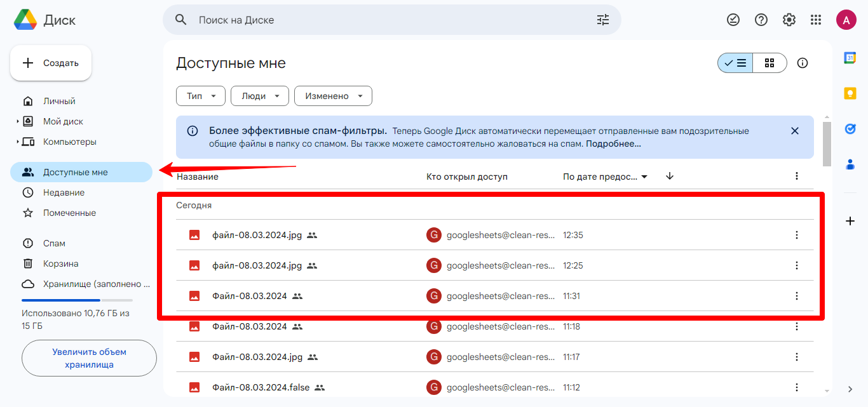Click the Создать button
868x407 pixels.
coord(51,63)
